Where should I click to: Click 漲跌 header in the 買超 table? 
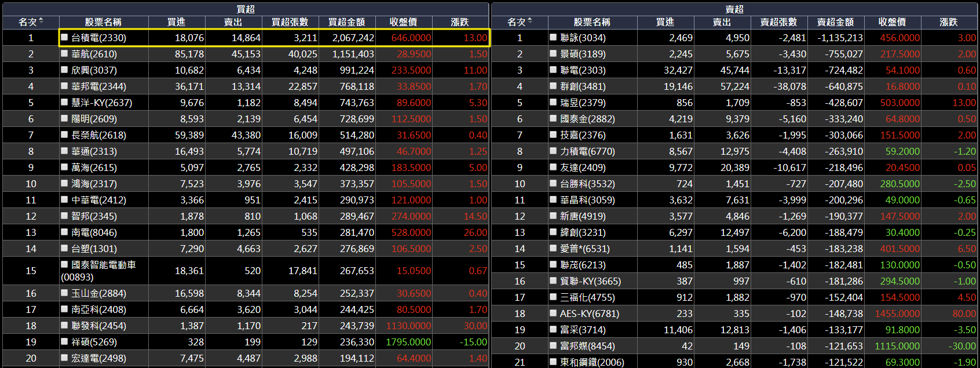[460, 22]
